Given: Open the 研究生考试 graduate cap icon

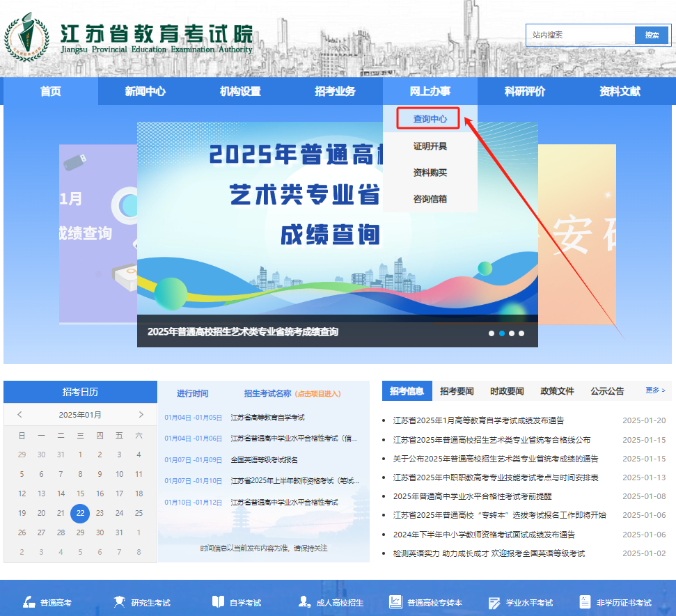Looking at the screenshot, I should (x=119, y=602).
